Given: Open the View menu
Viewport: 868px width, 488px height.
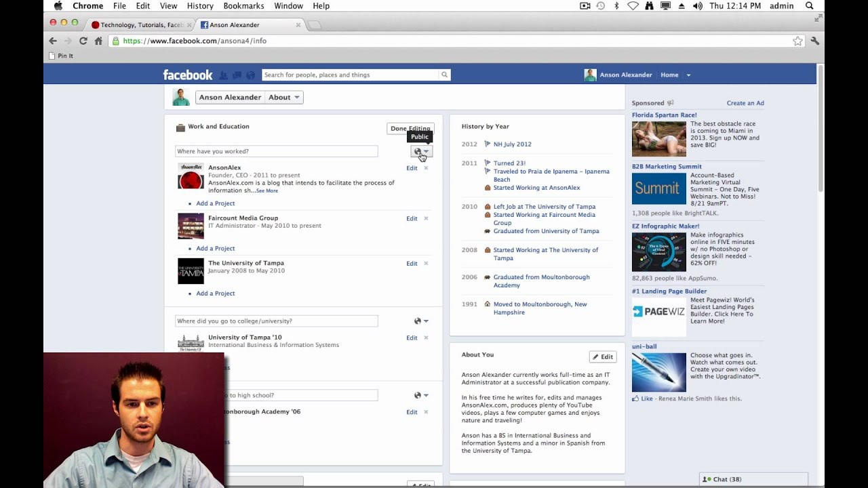Looking at the screenshot, I should coord(168,5).
